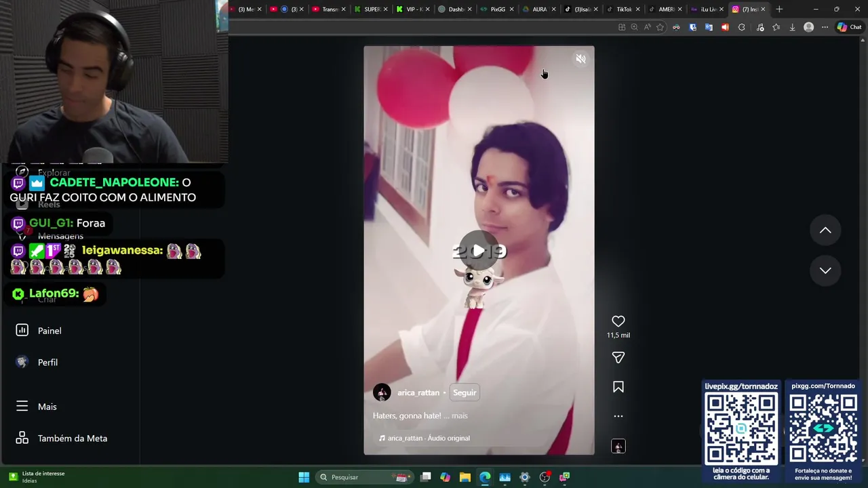868x488 pixels.
Task: Open the read aloud icon in the address bar
Action: pyautogui.click(x=647, y=27)
